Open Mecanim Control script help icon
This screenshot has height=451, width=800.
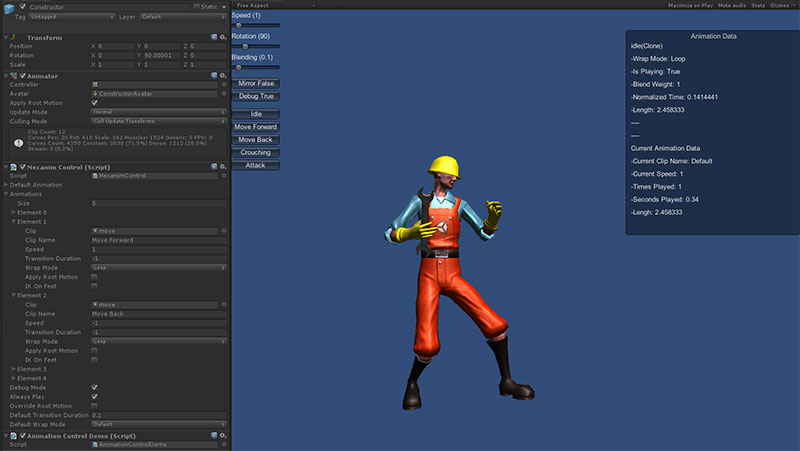click(214, 167)
